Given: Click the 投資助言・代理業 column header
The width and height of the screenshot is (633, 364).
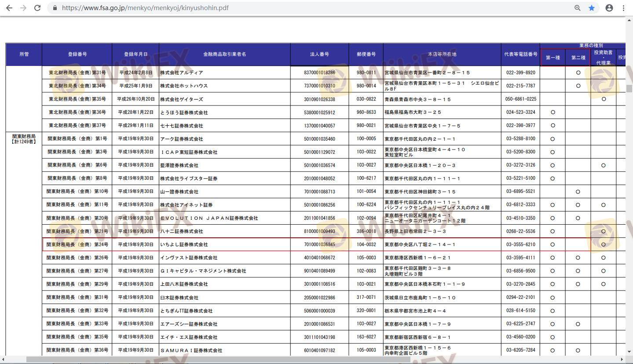Looking at the screenshot, I should coord(604,58).
